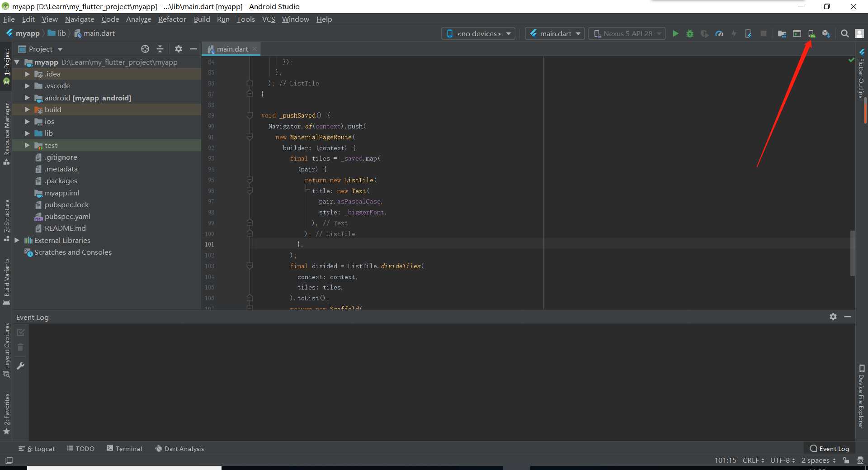The height and width of the screenshot is (470, 868).
Task: Click the red-square stop icon in toolbar
Action: [x=764, y=33]
